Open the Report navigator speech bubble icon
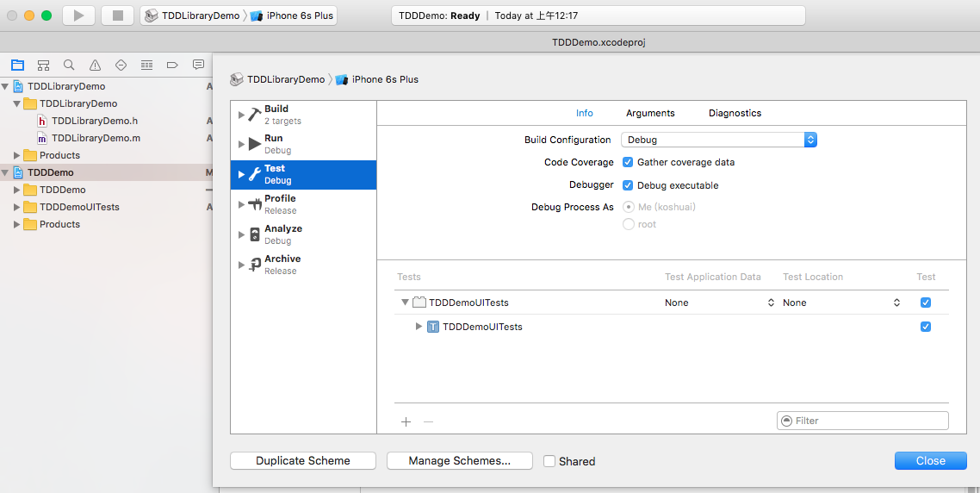This screenshot has height=493, width=980. pyautogui.click(x=198, y=65)
